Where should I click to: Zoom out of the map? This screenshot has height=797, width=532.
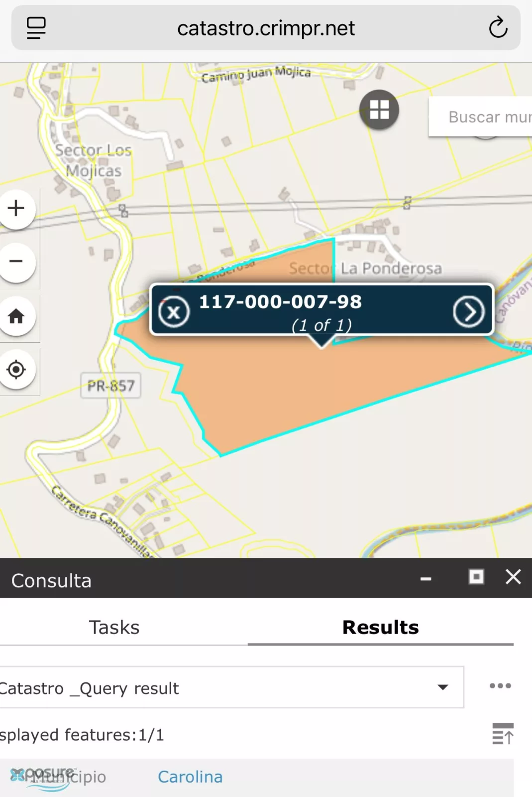[x=16, y=262]
